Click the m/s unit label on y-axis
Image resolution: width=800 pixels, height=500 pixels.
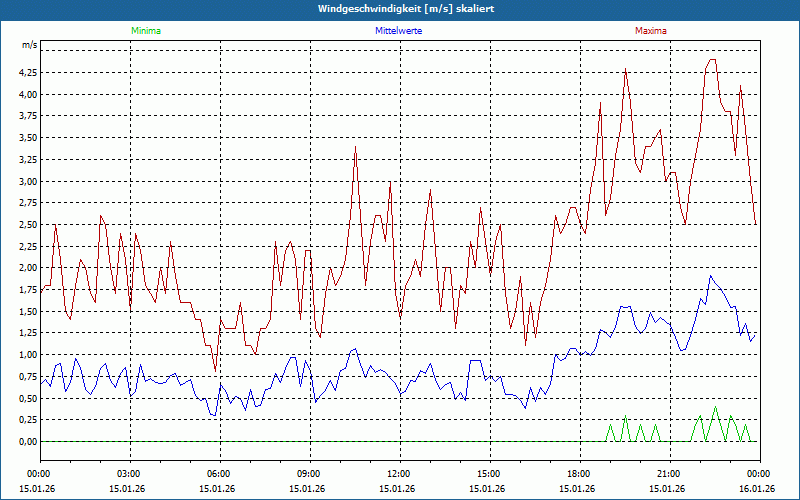tap(29, 46)
